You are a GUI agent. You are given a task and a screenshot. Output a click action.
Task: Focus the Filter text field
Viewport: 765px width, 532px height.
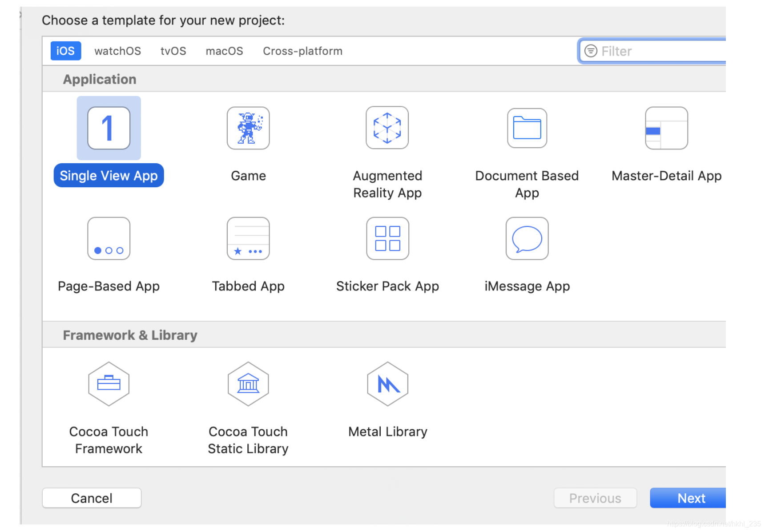[652, 51]
